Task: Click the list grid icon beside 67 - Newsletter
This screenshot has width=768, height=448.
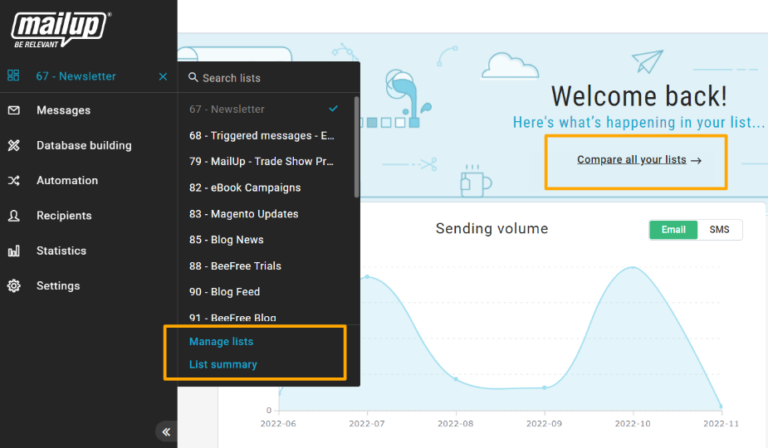Action: tap(14, 76)
